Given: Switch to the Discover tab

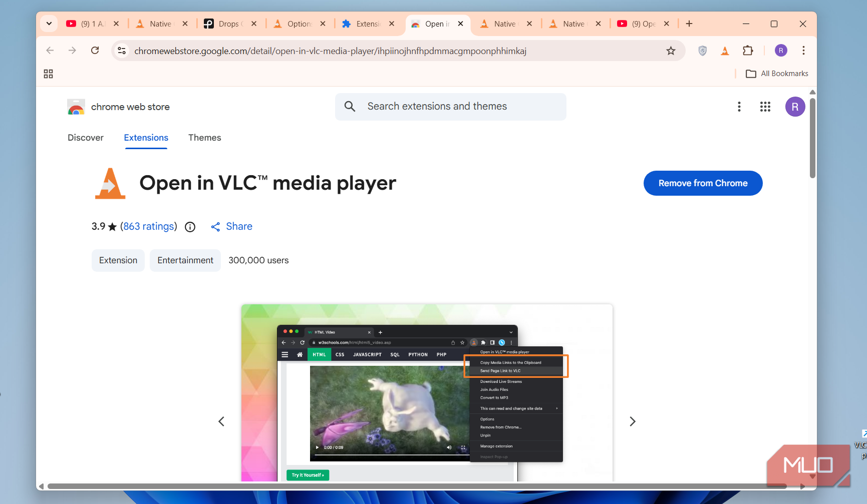Looking at the screenshot, I should [86, 138].
